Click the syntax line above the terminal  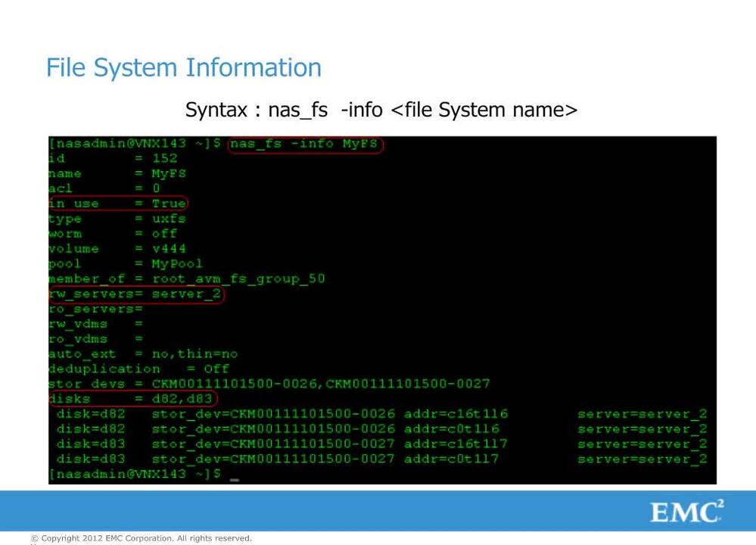tap(381, 109)
